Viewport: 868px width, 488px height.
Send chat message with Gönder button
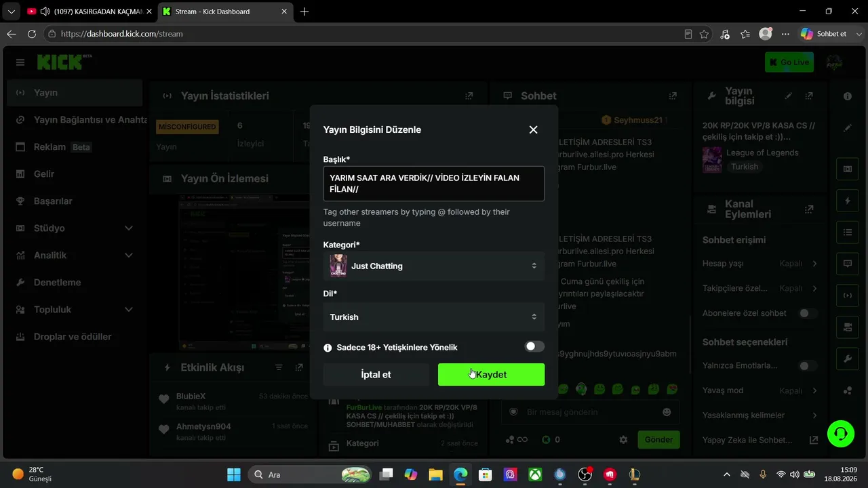pyautogui.click(x=658, y=439)
